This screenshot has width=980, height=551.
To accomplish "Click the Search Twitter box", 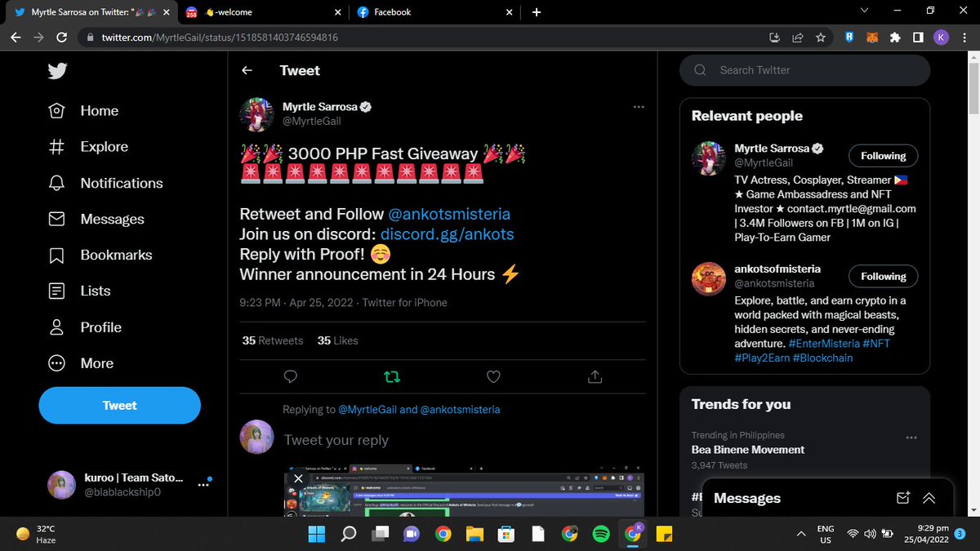I will pos(804,70).
